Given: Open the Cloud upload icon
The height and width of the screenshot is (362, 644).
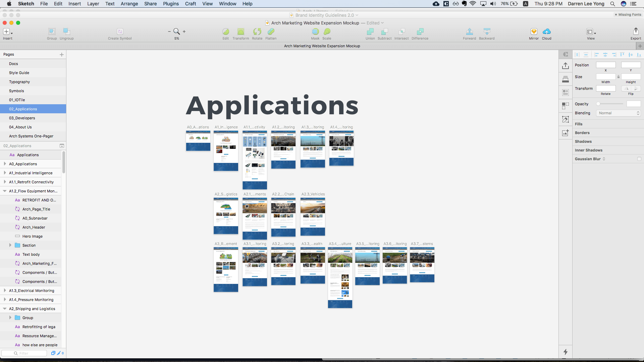Looking at the screenshot, I should click(546, 32).
